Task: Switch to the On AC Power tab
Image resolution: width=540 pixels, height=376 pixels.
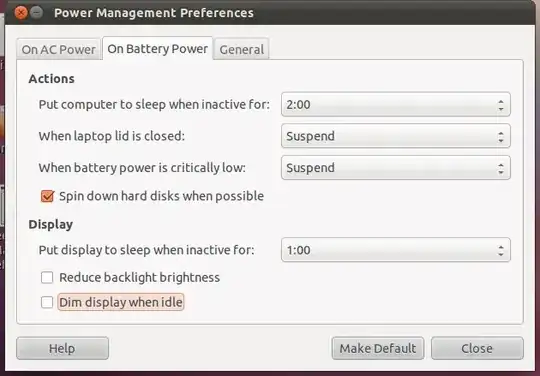Action: coord(59,49)
